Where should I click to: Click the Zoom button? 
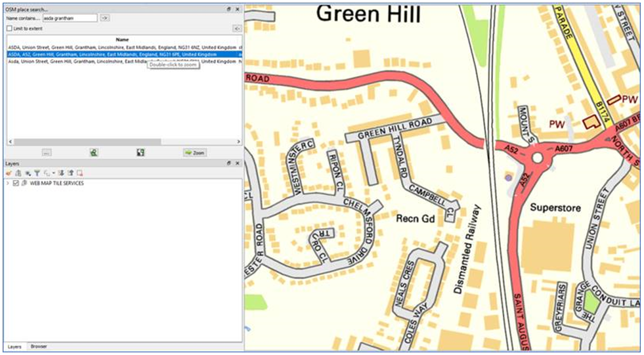[195, 153]
